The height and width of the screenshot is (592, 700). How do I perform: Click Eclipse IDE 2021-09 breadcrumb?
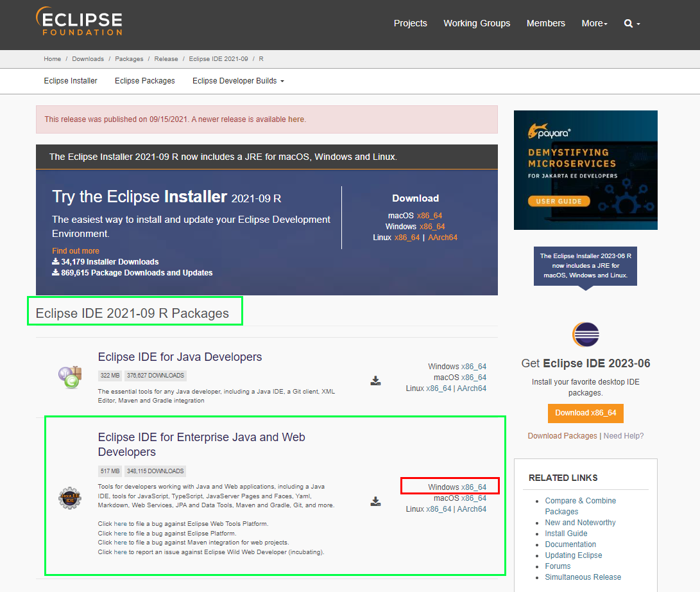coord(218,59)
